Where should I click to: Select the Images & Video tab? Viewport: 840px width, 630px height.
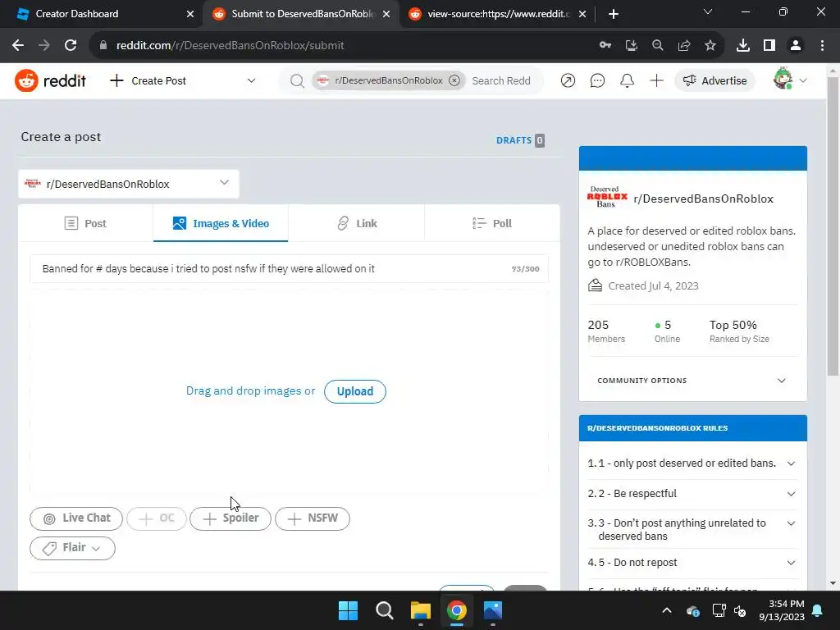point(221,223)
